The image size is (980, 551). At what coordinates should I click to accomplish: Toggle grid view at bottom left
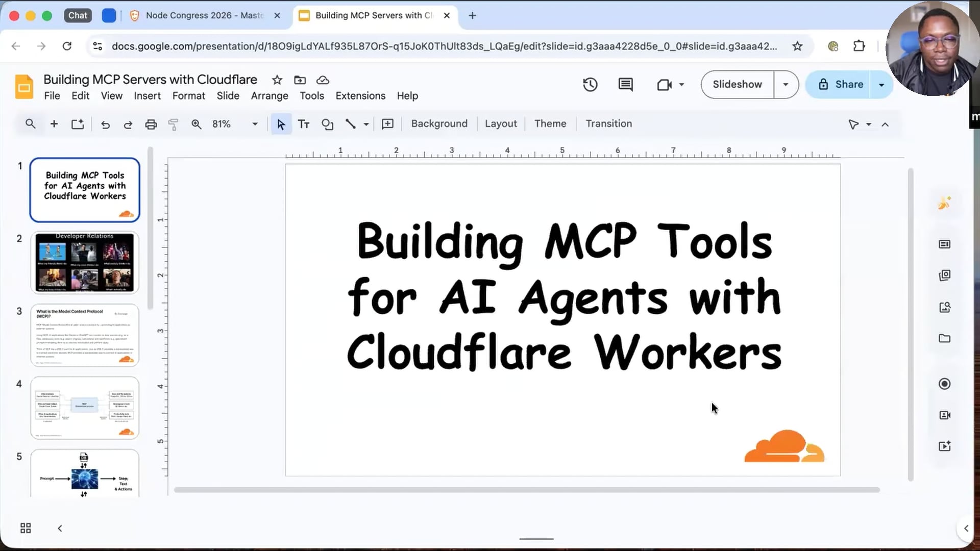click(26, 528)
